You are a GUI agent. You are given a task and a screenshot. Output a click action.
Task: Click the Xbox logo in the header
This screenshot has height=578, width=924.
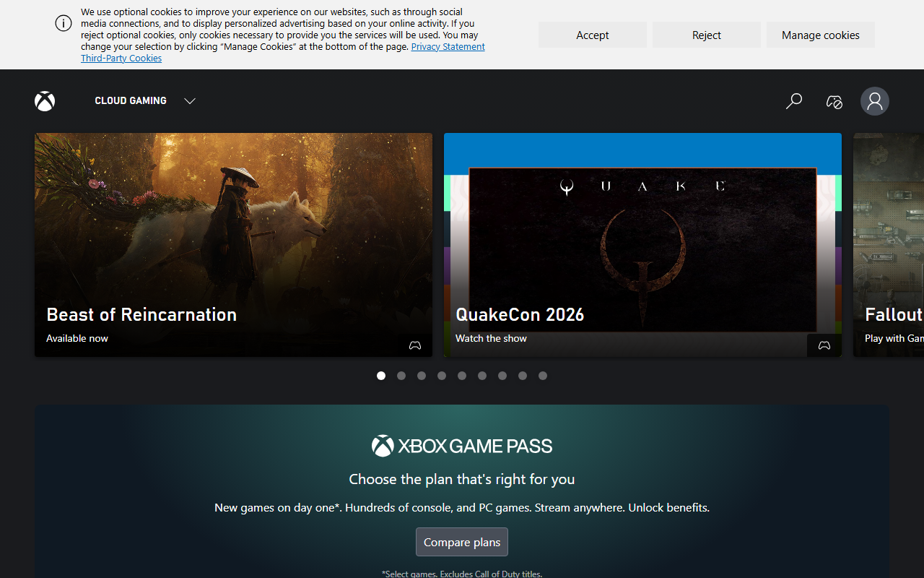coord(45,101)
